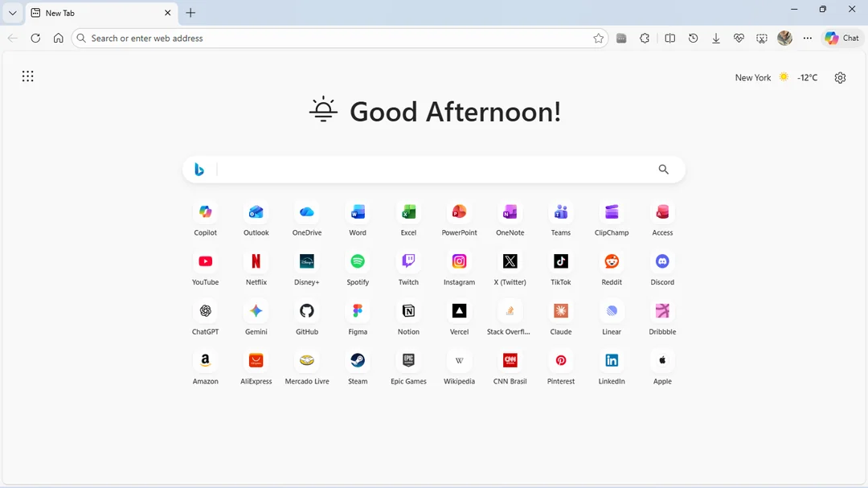Open the Twitch shortcut
Screen dimensions: 868x488
[408, 269]
